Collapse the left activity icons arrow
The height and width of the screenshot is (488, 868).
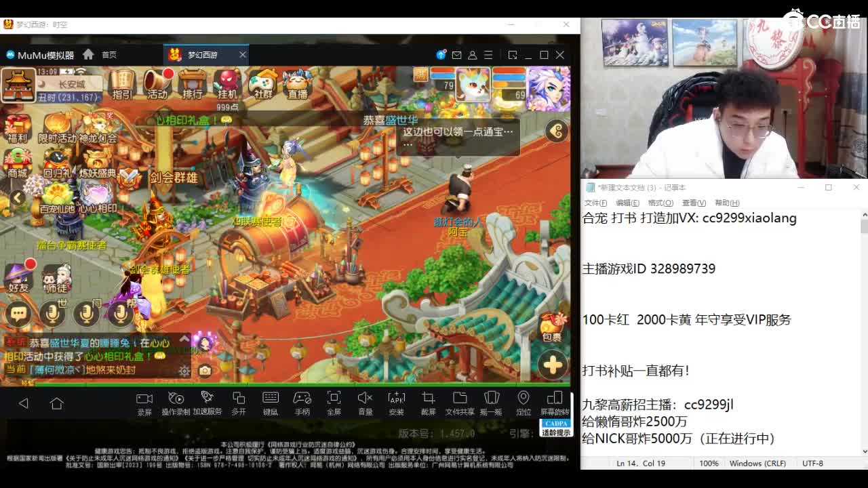[17, 198]
